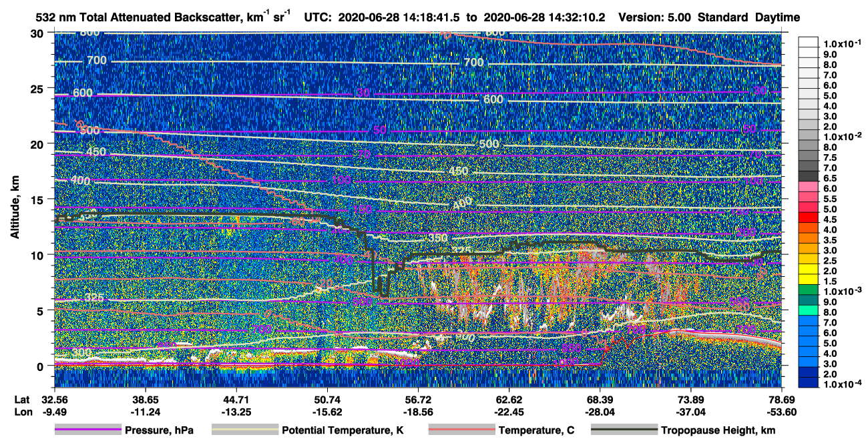This screenshot has width=868, height=445.
Task: Click the 'Pressure, hPa' legend label
Action: tap(159, 431)
